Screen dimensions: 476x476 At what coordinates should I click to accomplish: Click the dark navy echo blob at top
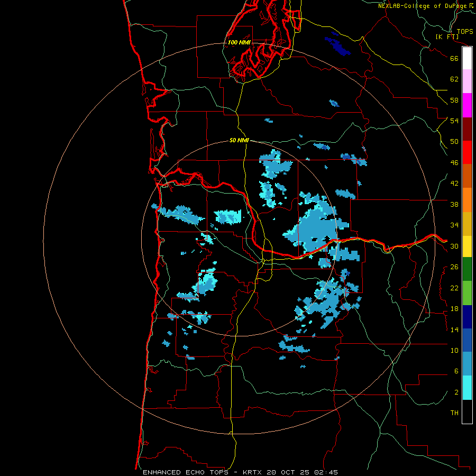(337, 47)
